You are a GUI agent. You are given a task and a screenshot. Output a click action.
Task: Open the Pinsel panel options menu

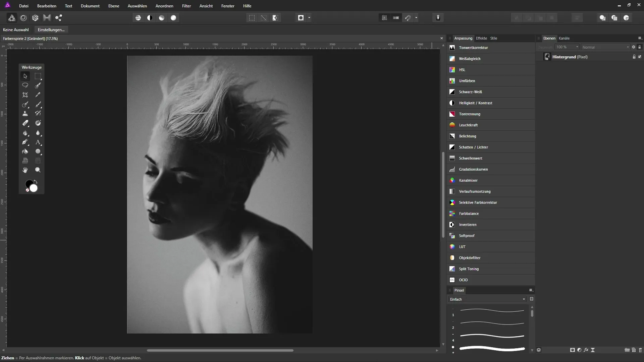[531, 290]
